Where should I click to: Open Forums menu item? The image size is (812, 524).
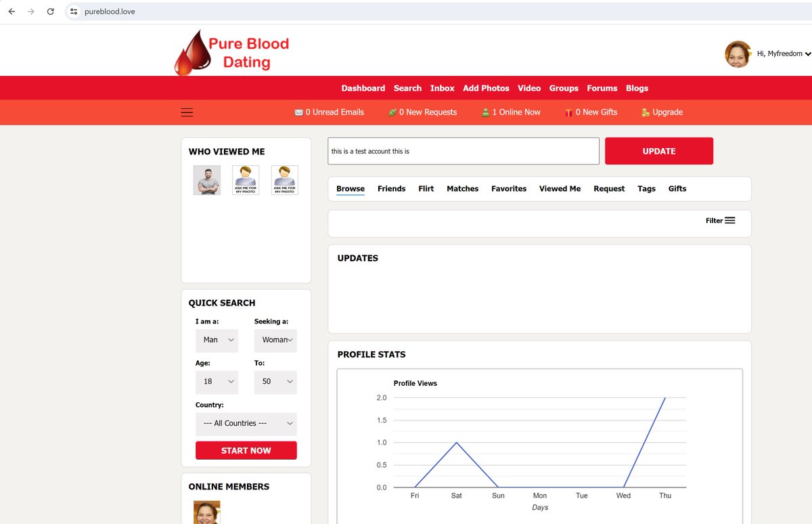(602, 88)
